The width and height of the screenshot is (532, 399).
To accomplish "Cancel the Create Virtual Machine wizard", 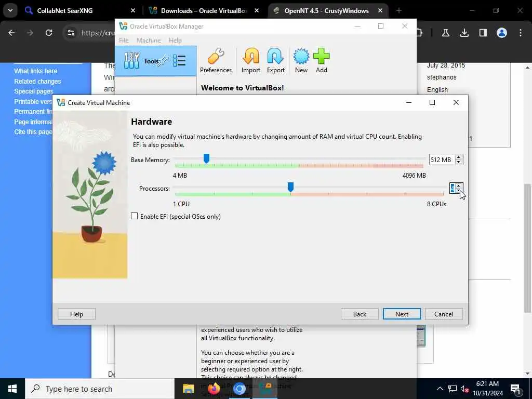I will (444, 314).
